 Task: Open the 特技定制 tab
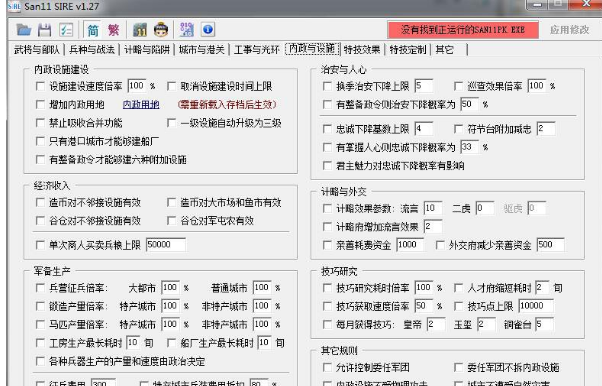[x=408, y=50]
